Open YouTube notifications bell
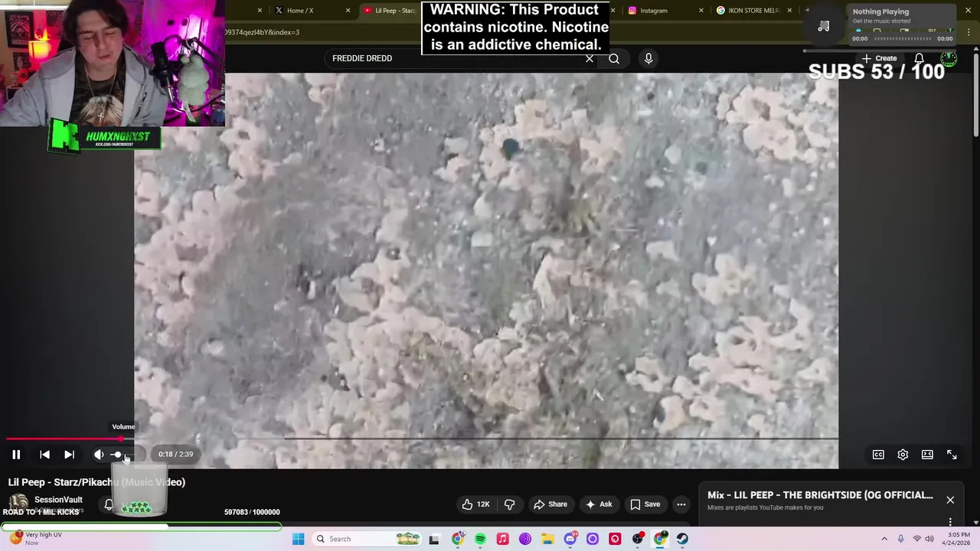 (919, 58)
